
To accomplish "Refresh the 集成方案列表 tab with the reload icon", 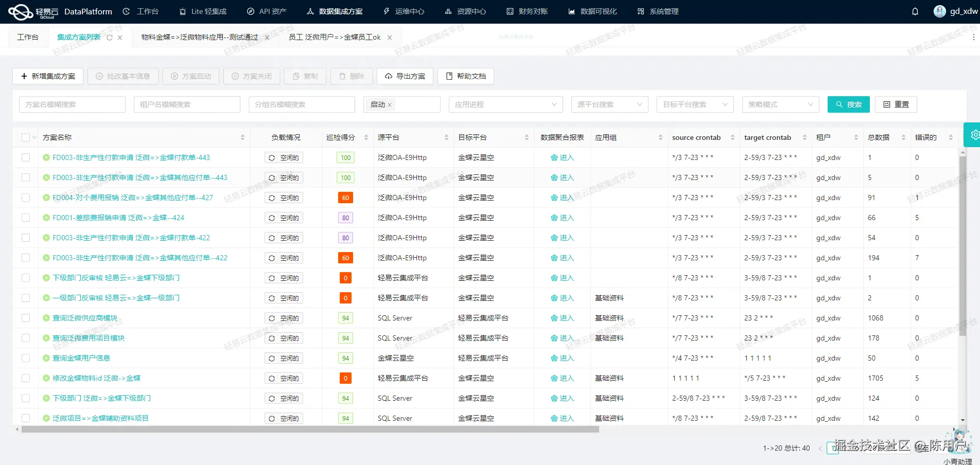I will pyautogui.click(x=109, y=37).
